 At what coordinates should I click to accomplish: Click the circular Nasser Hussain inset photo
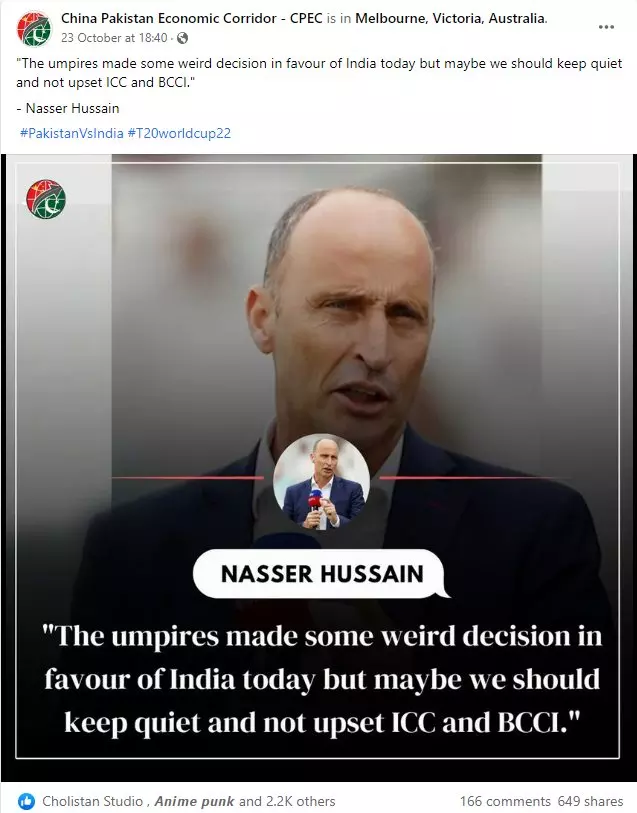(x=321, y=482)
